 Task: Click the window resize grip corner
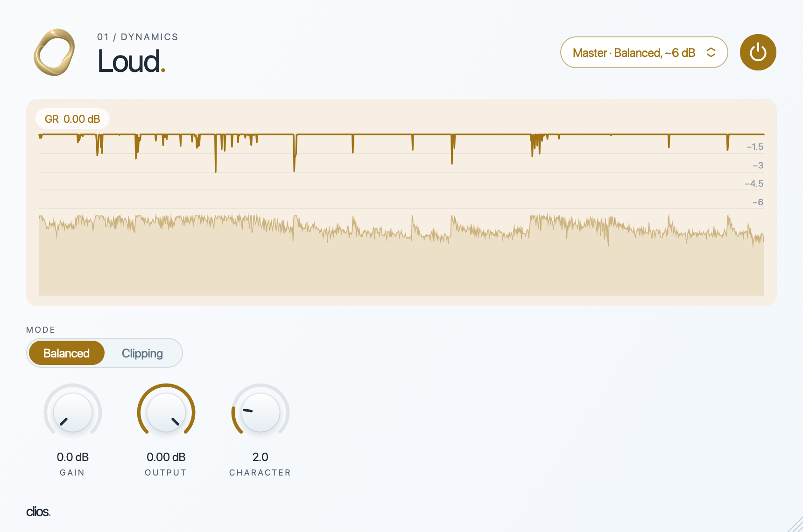click(796, 525)
